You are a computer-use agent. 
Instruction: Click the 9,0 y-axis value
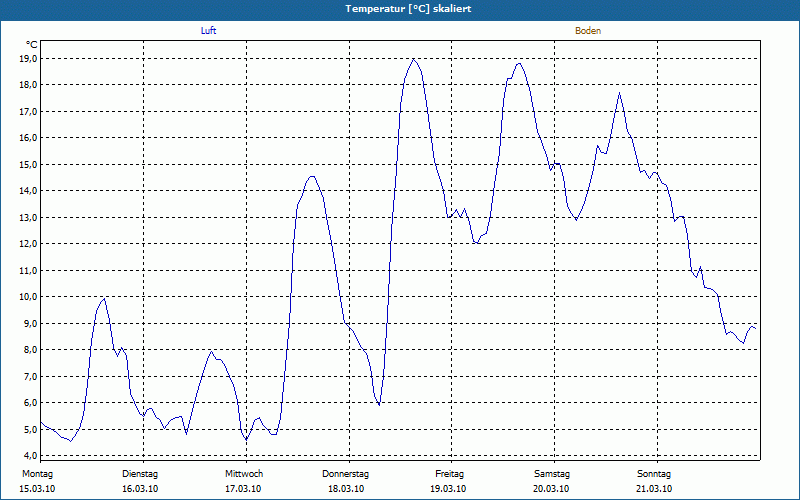[x=31, y=323]
